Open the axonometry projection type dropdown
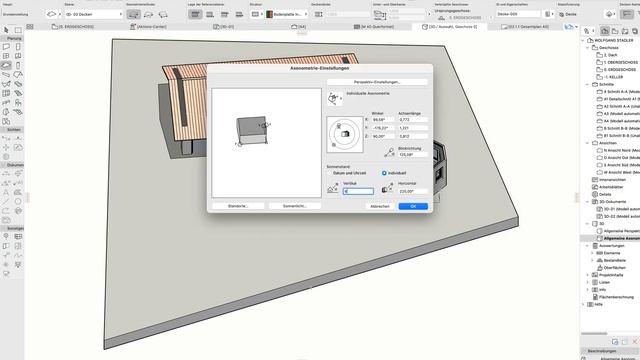Viewport: 640px width, 360px height. pyautogui.click(x=335, y=98)
